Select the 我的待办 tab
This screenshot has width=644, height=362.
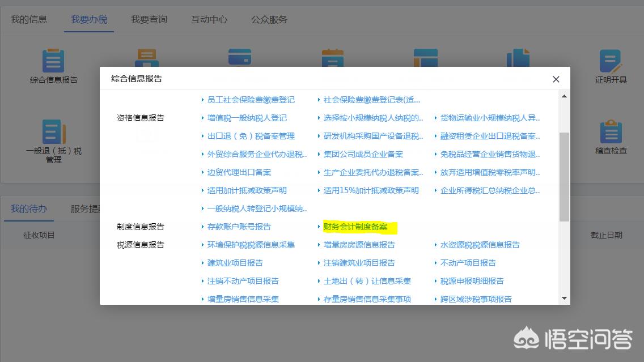click(29, 208)
